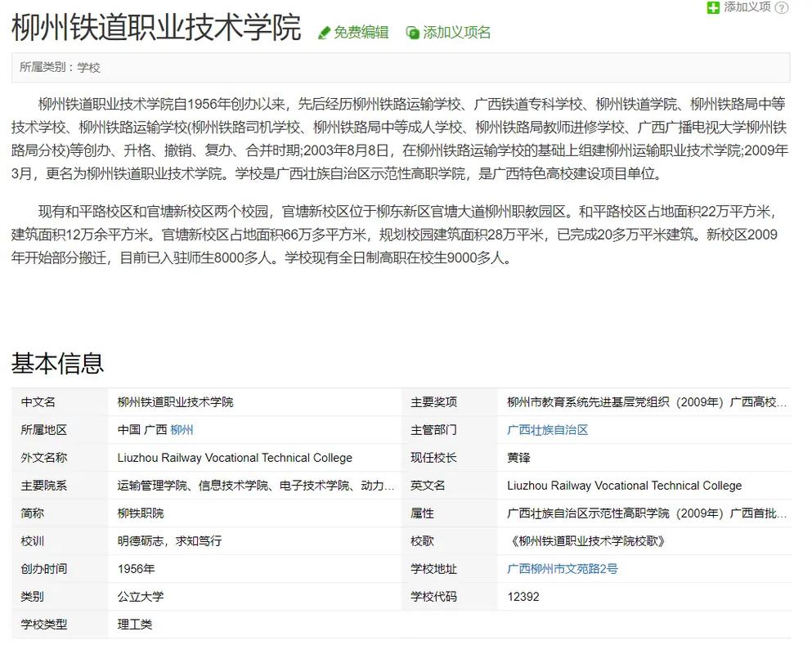Click the motto 明德砺志，求知笃行

pos(169,541)
